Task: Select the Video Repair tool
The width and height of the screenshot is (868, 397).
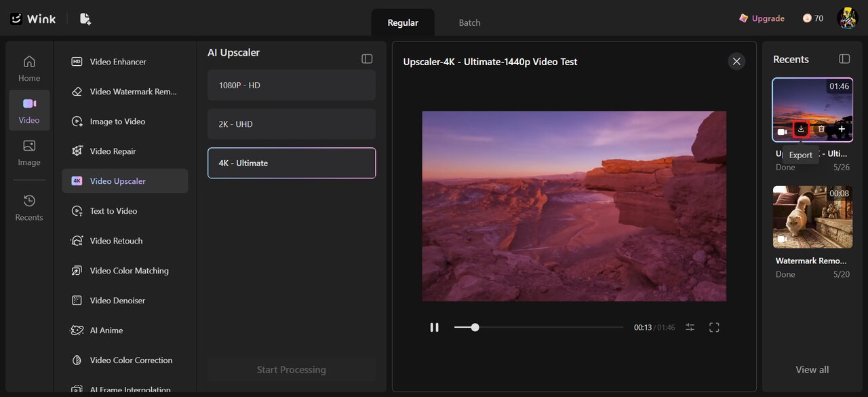Action: (125, 151)
